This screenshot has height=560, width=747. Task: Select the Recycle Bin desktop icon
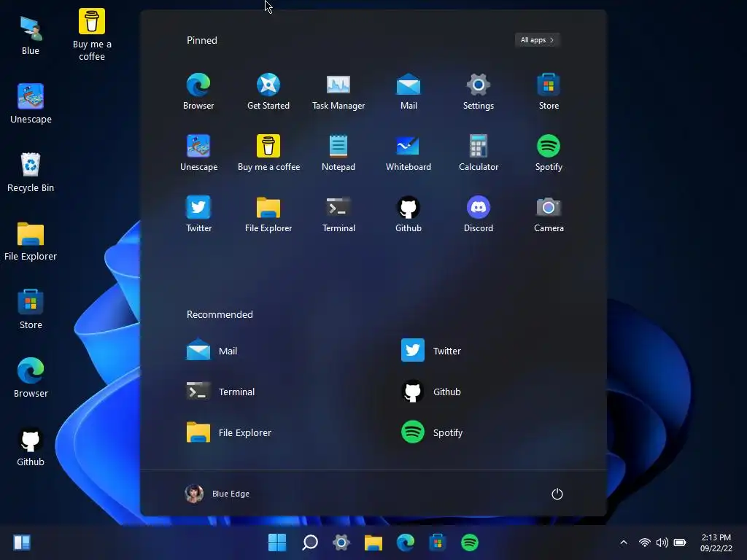click(31, 172)
